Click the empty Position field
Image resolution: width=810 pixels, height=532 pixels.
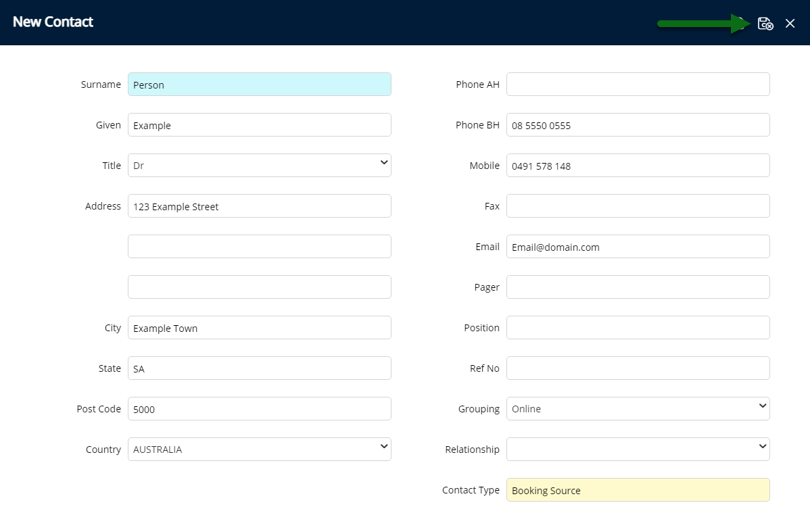pyautogui.click(x=638, y=327)
